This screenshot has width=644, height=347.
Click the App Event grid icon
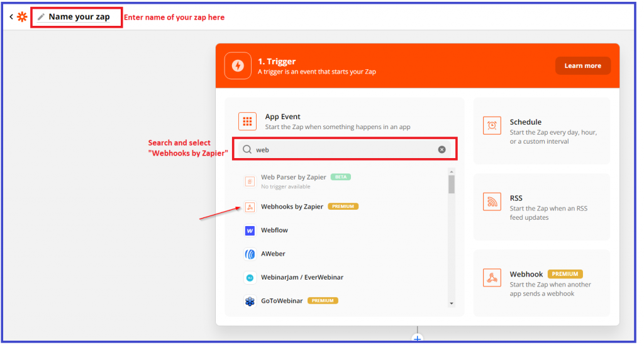(247, 122)
